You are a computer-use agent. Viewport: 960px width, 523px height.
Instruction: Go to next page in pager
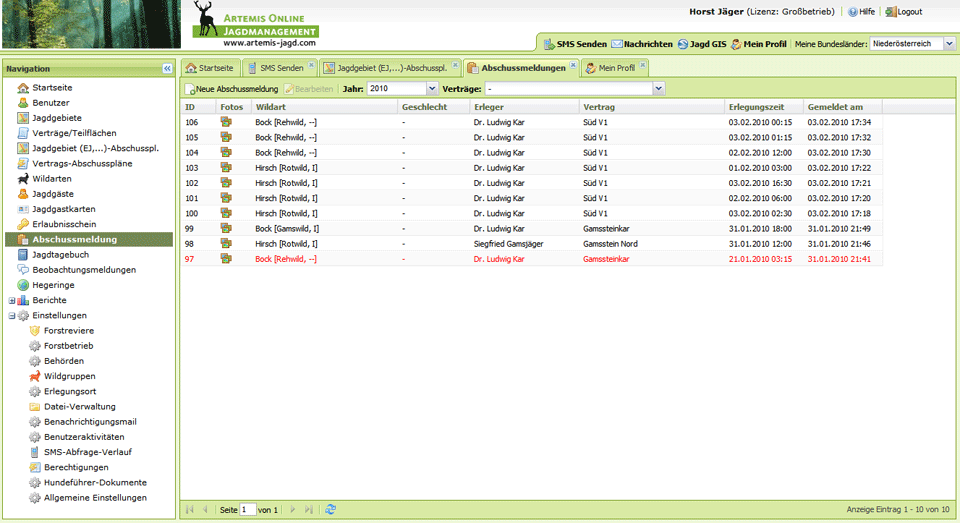[x=293, y=510]
